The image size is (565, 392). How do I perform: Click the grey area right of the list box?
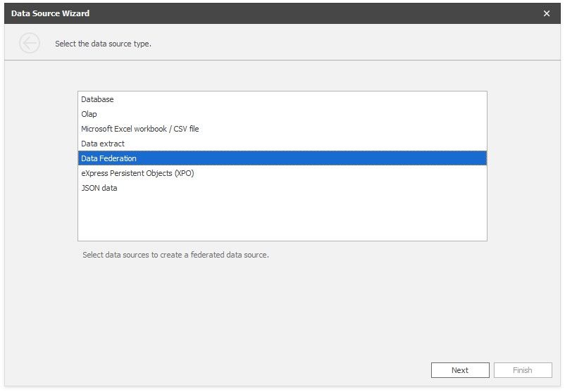[523, 165]
